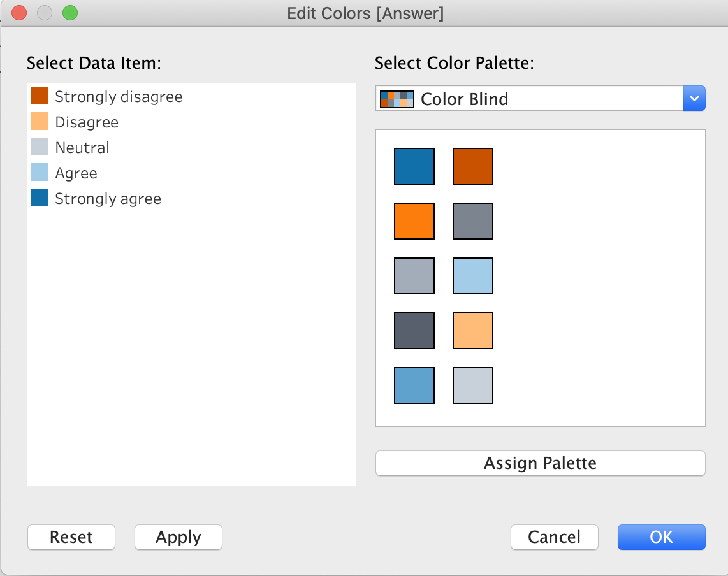Select the light gray-blue swatch in third row
The height and width of the screenshot is (576, 728).
[x=414, y=276]
